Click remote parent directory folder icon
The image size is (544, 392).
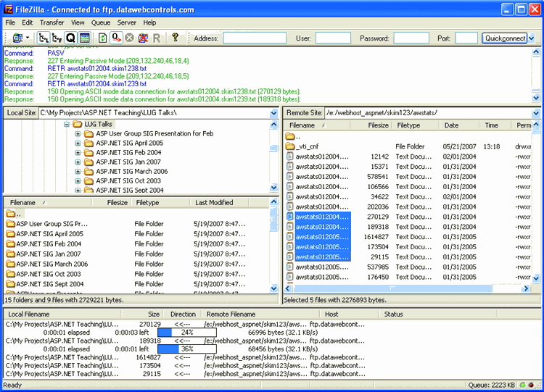290,136
